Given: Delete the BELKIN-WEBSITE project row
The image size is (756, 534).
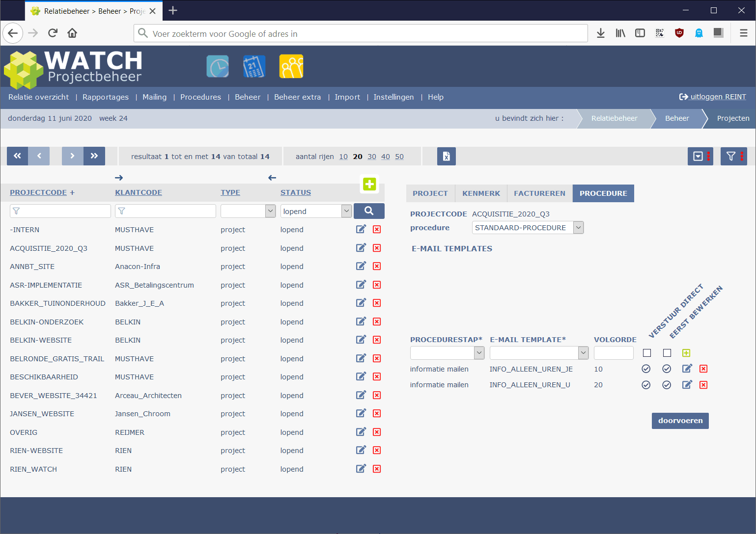Looking at the screenshot, I should (x=377, y=340).
